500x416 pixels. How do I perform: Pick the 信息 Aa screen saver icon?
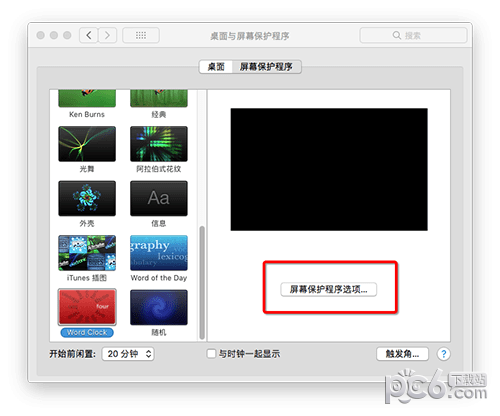(159, 198)
